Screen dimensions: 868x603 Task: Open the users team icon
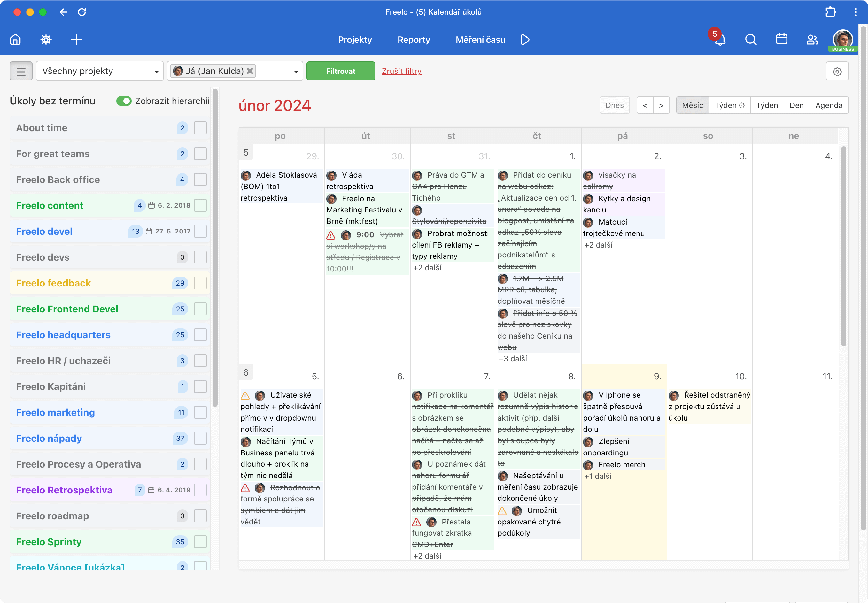(812, 40)
